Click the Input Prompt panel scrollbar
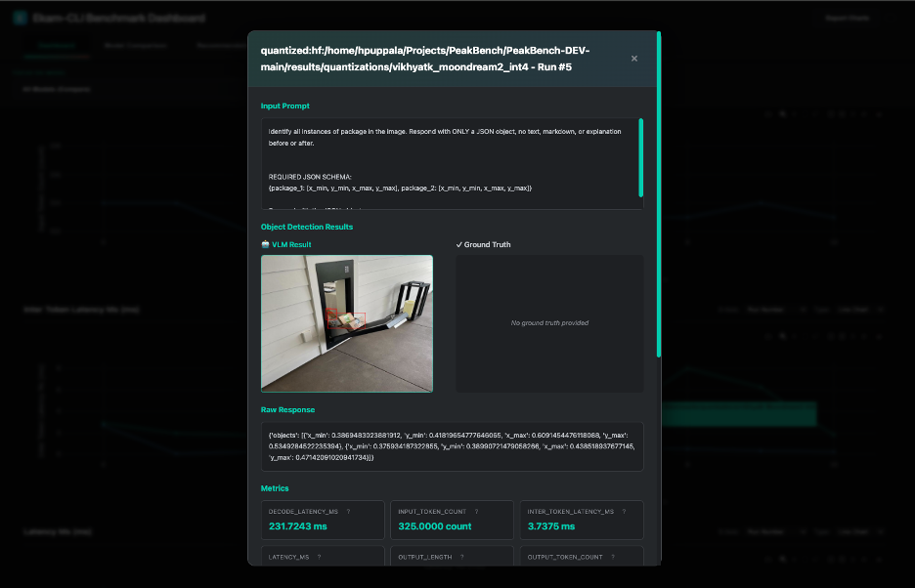The width and height of the screenshot is (915, 588). pyautogui.click(x=641, y=156)
